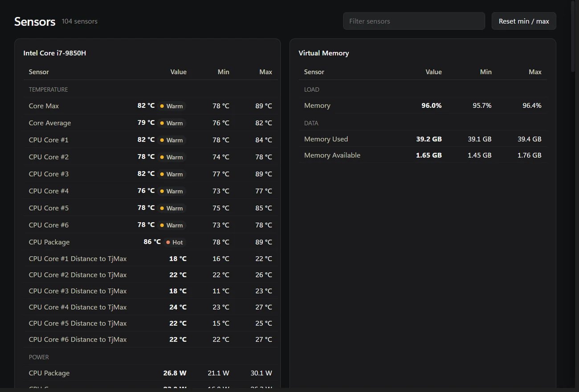
Task: Click the page vertical scrollbar thumb
Action: 573,37
